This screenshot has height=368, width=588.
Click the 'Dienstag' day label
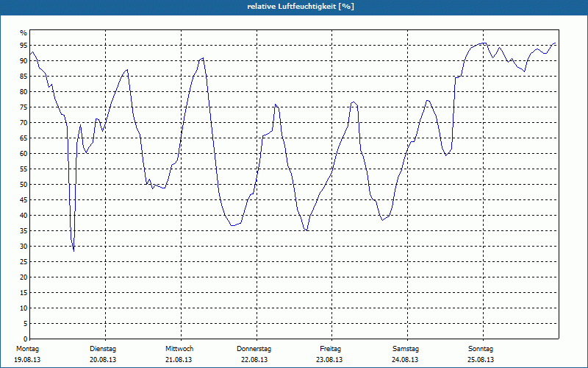(103, 349)
